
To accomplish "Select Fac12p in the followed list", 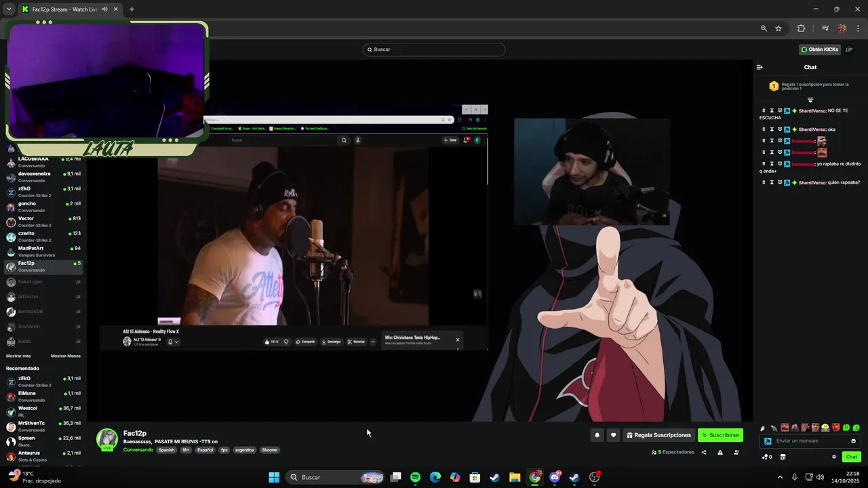I will [43, 266].
